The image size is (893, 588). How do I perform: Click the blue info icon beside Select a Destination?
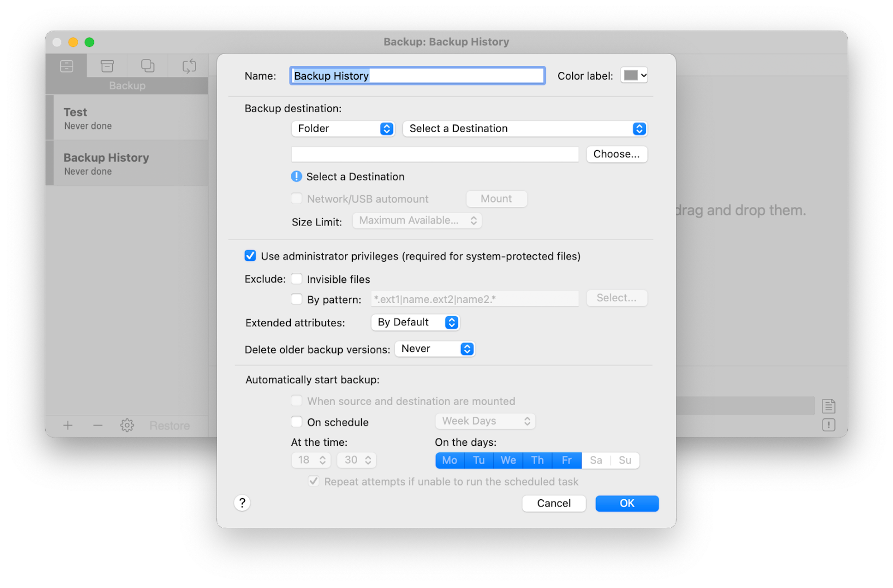296,176
